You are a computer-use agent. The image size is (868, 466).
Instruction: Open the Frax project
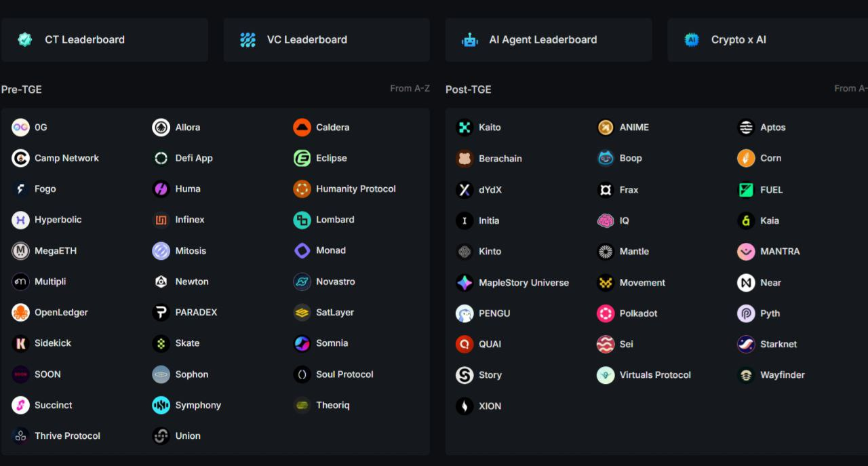618,190
